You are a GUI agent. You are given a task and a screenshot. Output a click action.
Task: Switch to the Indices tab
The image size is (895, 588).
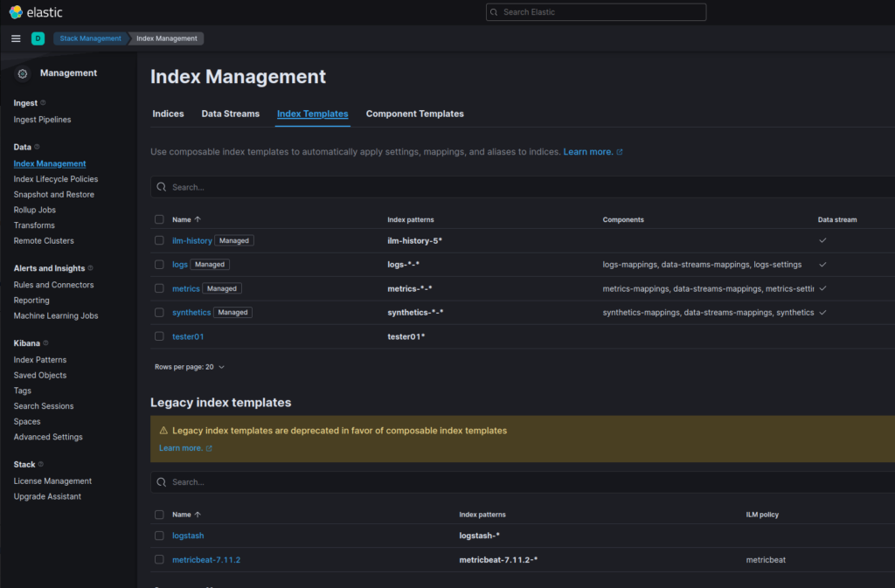click(169, 114)
